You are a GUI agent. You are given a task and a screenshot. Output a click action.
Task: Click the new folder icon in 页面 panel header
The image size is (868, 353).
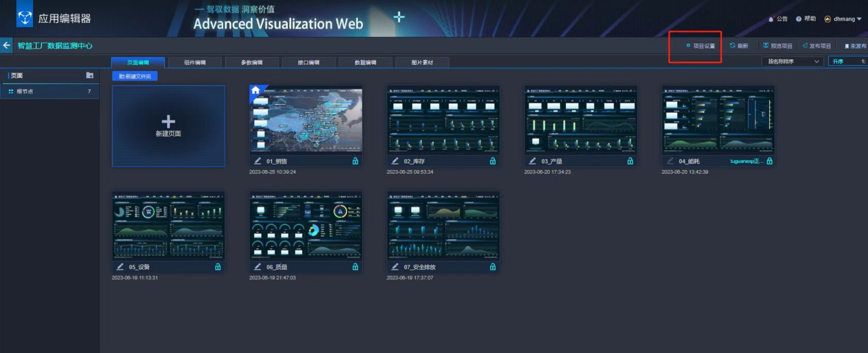click(89, 75)
